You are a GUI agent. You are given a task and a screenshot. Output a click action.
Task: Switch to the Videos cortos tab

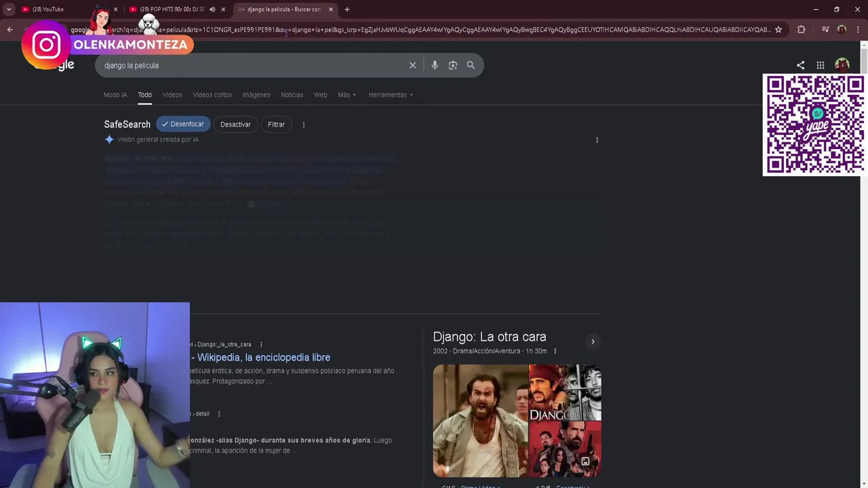212,95
